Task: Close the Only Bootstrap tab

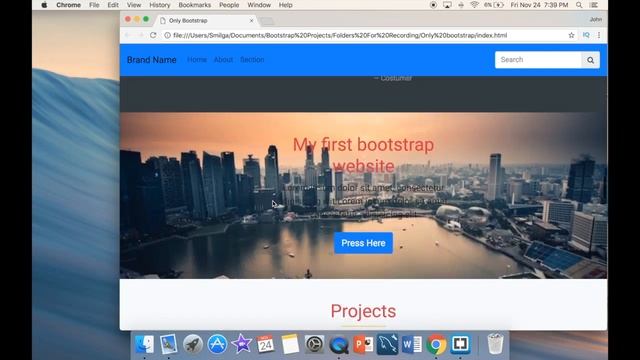Action: point(251,20)
